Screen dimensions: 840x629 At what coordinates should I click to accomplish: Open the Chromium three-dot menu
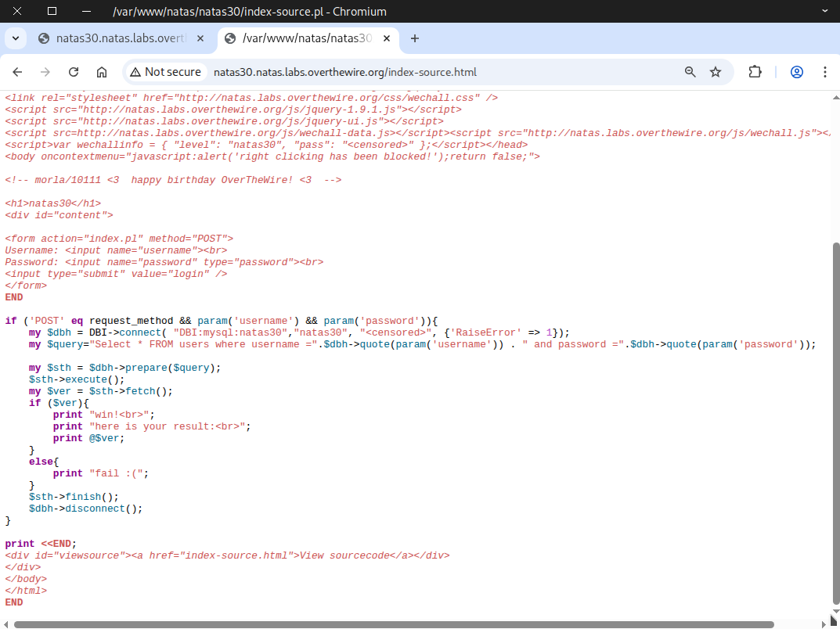pos(825,72)
